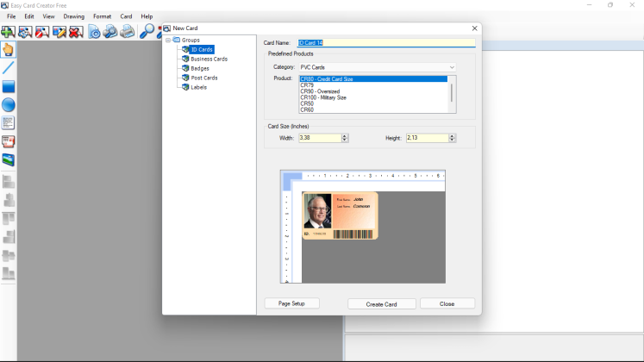644x362 pixels.
Task: Select the rectangle shape tool
Action: coord(9,86)
